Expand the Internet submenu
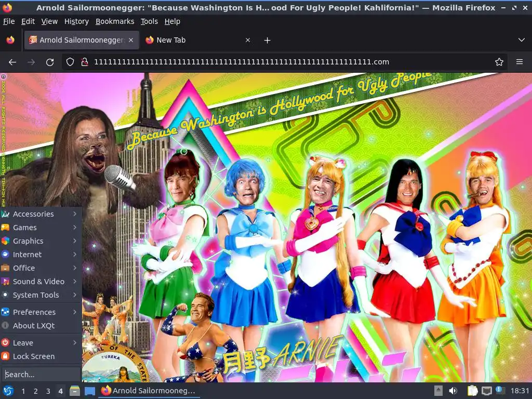The width and height of the screenshot is (532, 399). click(41, 255)
